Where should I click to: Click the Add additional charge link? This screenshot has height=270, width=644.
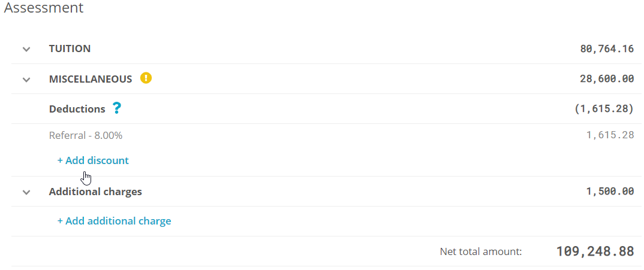coord(114,221)
